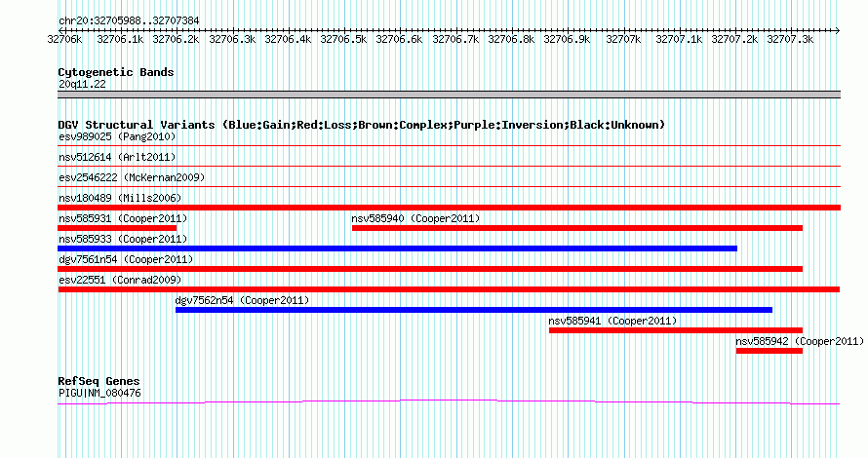Click the 20q11.22 cytogenetic band label
Screen dimensions: 868x458
click(82, 84)
